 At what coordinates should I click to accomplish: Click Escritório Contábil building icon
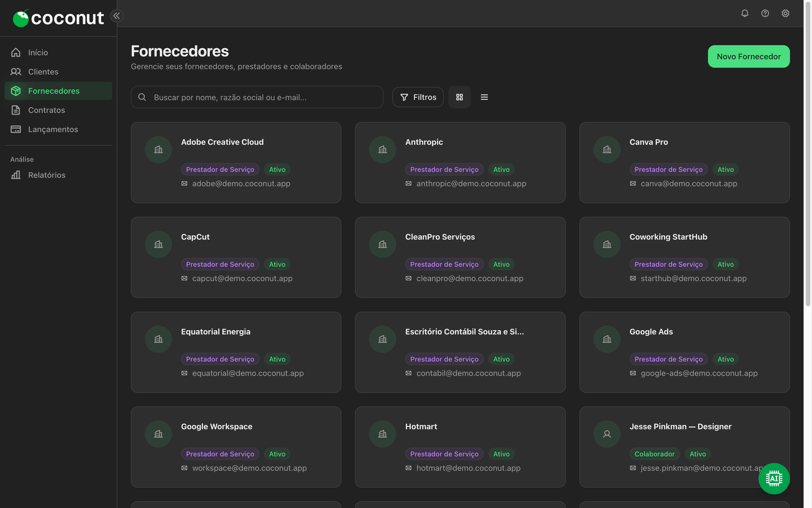tap(383, 339)
